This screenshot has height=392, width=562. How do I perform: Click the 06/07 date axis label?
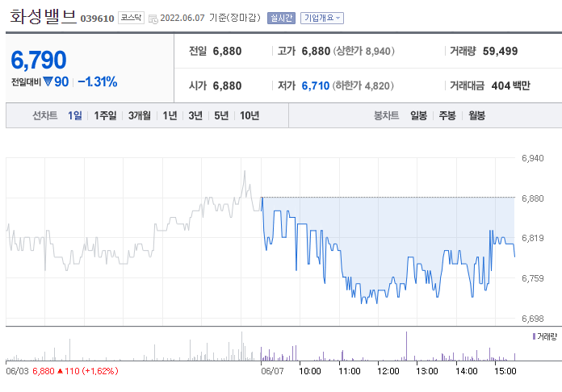(272, 371)
